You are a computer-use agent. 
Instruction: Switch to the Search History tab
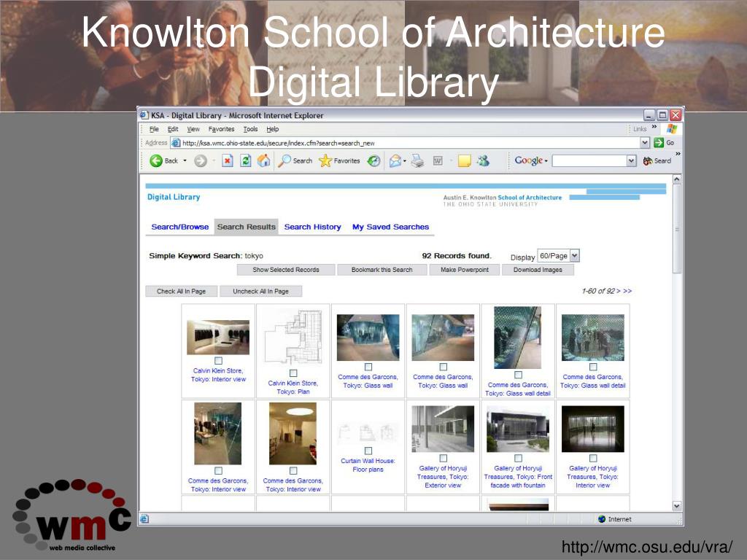tap(312, 227)
